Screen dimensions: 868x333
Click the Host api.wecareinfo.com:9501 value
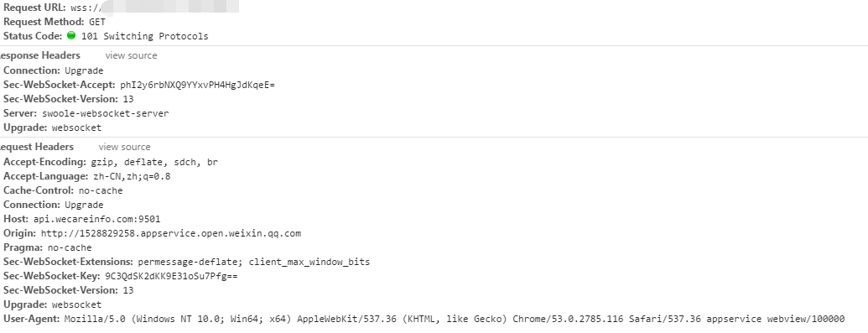point(97,220)
